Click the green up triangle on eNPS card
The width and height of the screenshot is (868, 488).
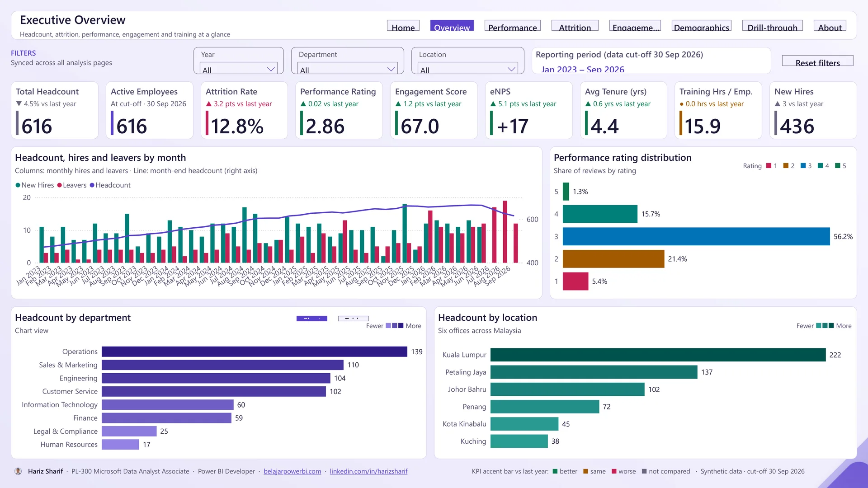[x=493, y=103]
